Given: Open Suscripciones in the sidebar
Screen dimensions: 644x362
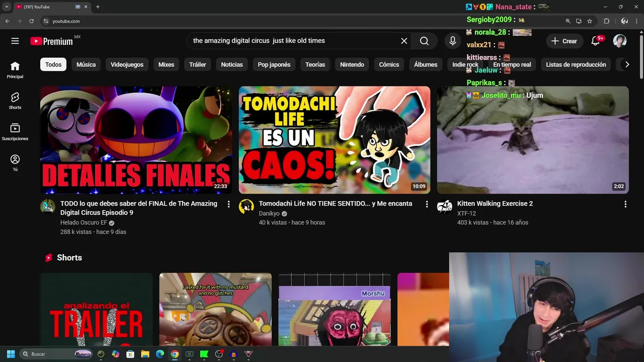Looking at the screenshot, I should click(15, 132).
